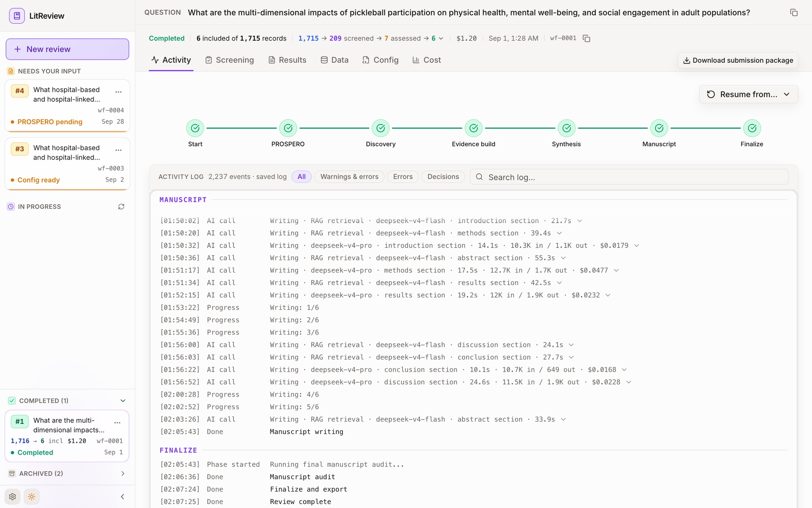Collapse the Completed (1) section

pos(123,401)
